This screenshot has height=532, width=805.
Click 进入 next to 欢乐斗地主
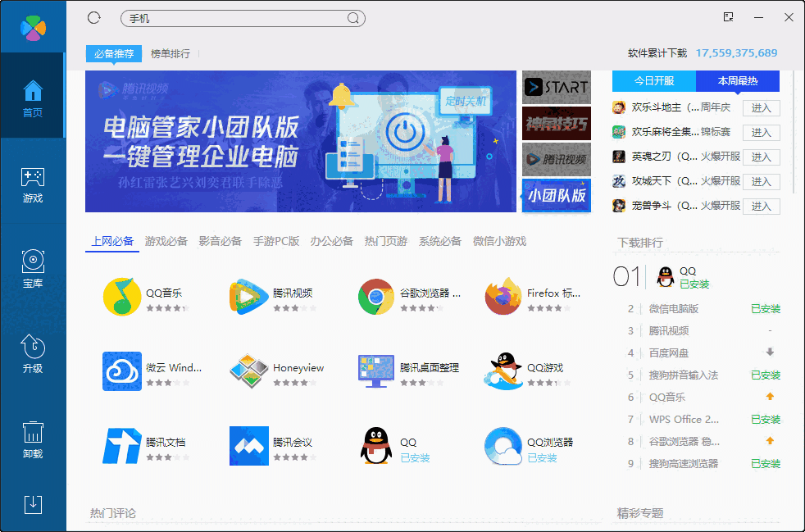coord(761,107)
